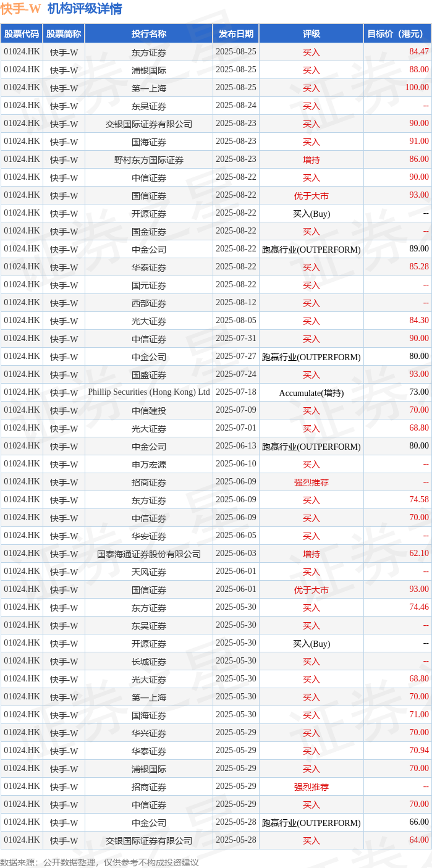432x868 pixels.
Task: Click the target price 64.00
Action: (x=418, y=840)
